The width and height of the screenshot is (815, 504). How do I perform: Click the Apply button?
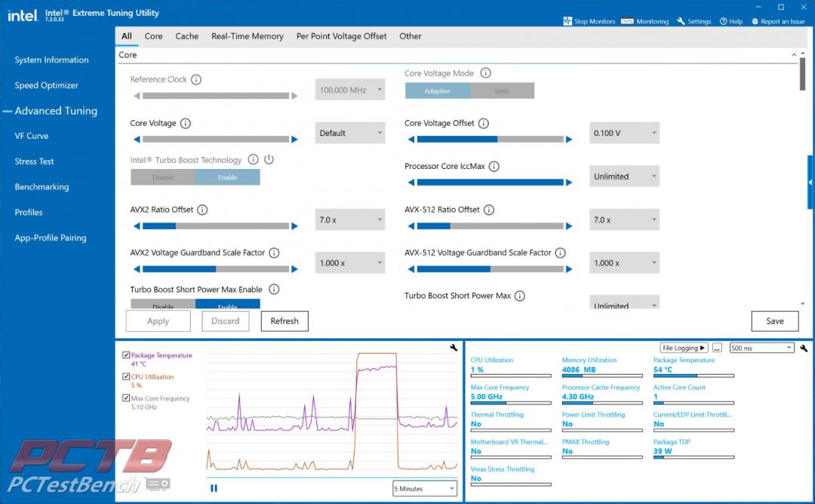pyautogui.click(x=158, y=321)
